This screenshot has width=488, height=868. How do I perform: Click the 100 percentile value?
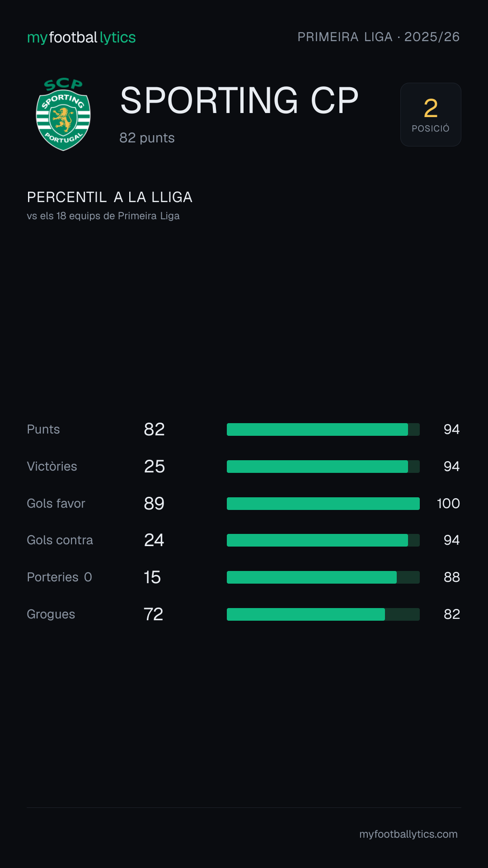point(448,504)
